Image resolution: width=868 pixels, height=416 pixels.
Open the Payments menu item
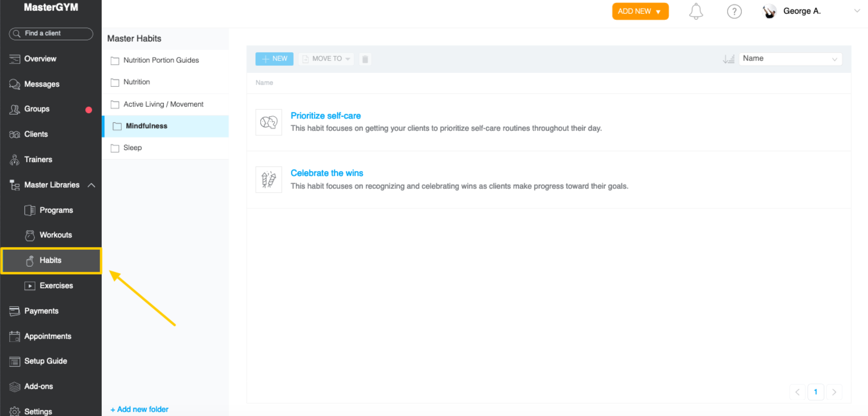41,311
